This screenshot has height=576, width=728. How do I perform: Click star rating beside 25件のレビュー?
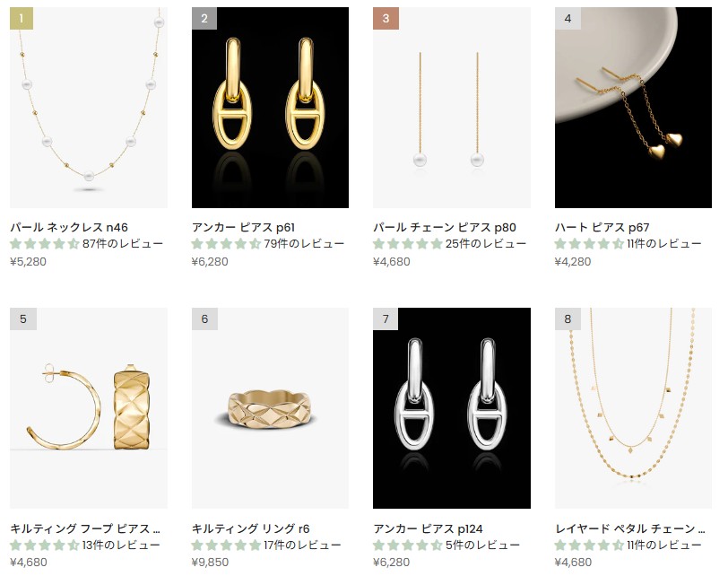coord(408,243)
